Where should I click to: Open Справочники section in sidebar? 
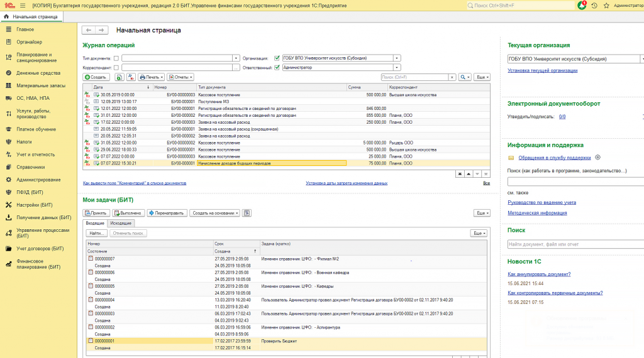[x=30, y=167]
